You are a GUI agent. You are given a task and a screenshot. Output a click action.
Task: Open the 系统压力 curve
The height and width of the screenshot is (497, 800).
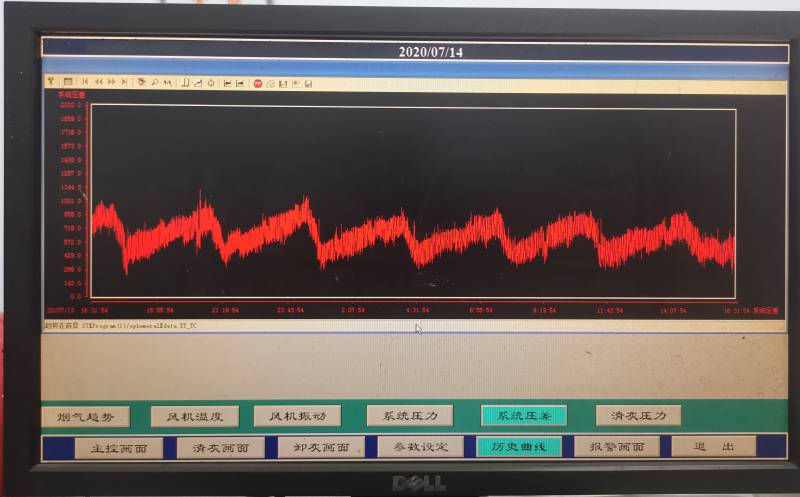pyautogui.click(x=409, y=415)
